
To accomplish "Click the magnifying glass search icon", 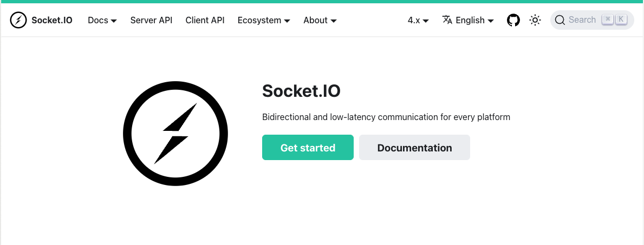I will [560, 20].
